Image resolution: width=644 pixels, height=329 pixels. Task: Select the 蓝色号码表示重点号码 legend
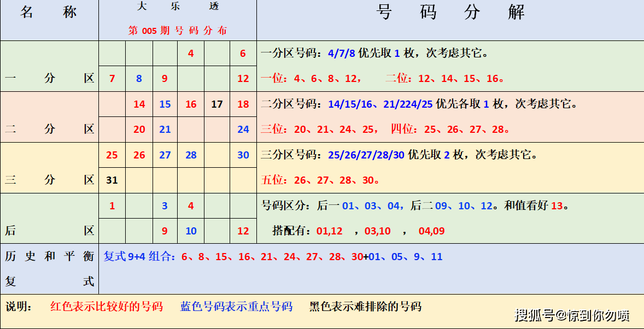coord(236,307)
